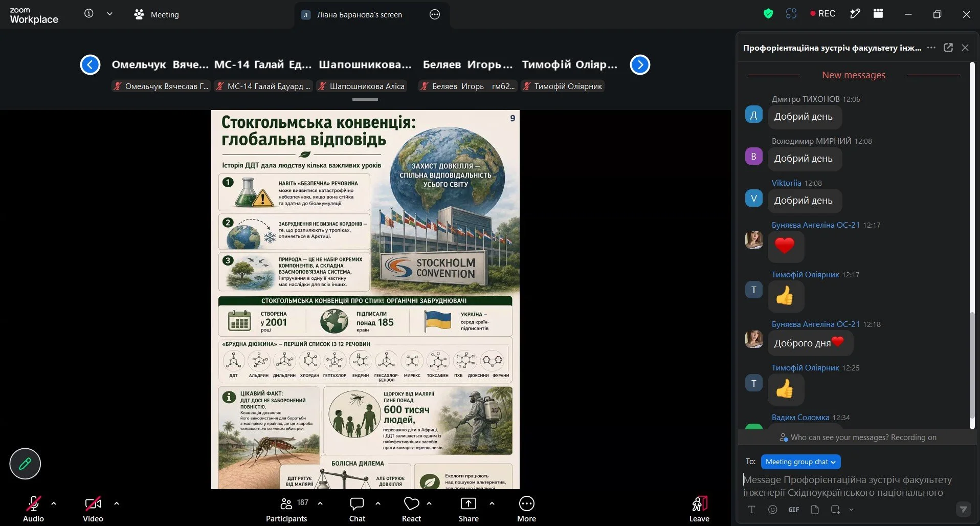Open the More options menu

pyautogui.click(x=526, y=509)
